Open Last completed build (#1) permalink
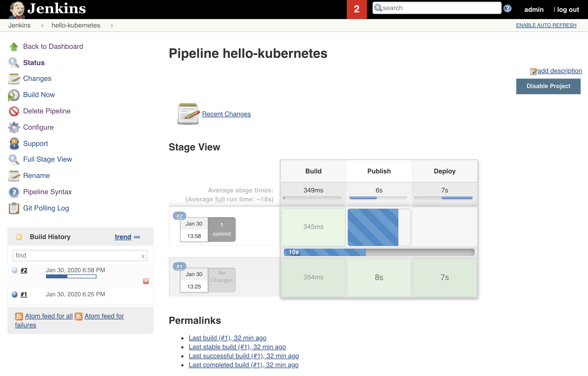588x376 pixels. click(x=244, y=365)
